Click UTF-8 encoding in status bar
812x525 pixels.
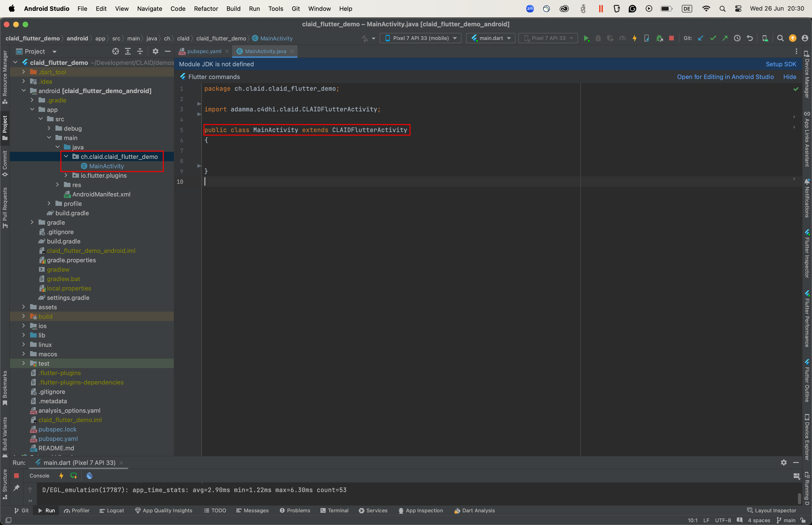tap(723, 520)
